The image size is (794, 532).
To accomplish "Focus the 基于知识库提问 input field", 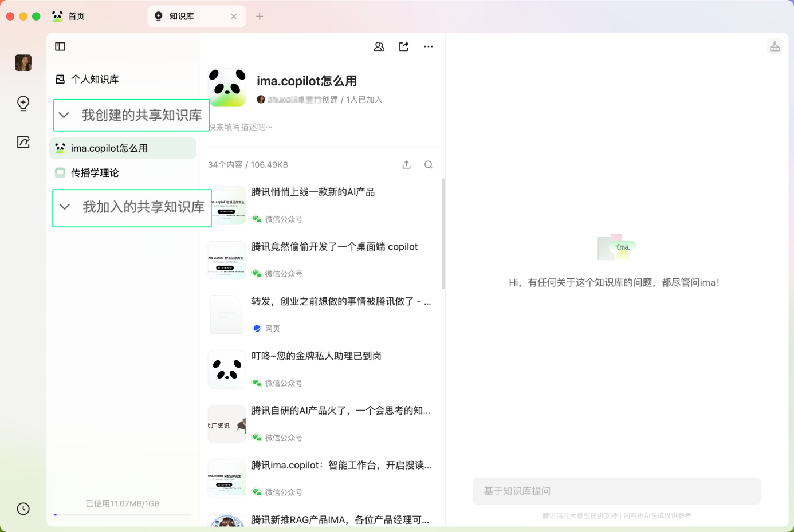I will (x=617, y=491).
